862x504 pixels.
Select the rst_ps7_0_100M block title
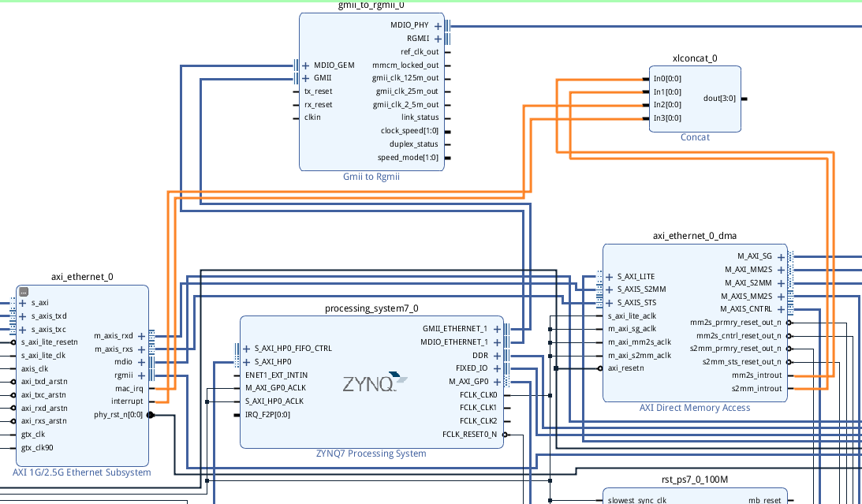point(695,480)
